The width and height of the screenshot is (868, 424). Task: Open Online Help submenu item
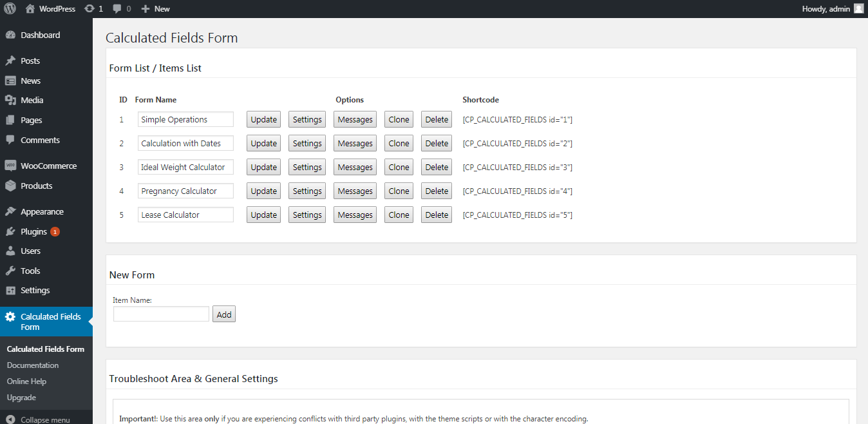(x=26, y=381)
